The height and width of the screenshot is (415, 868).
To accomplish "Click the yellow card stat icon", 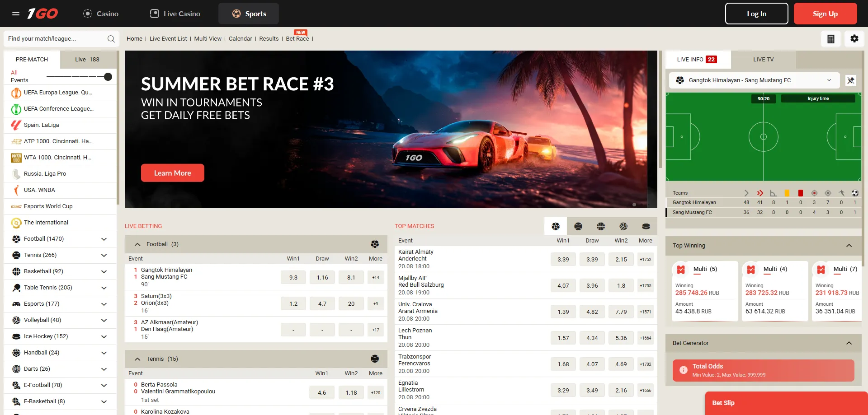I will (x=787, y=193).
